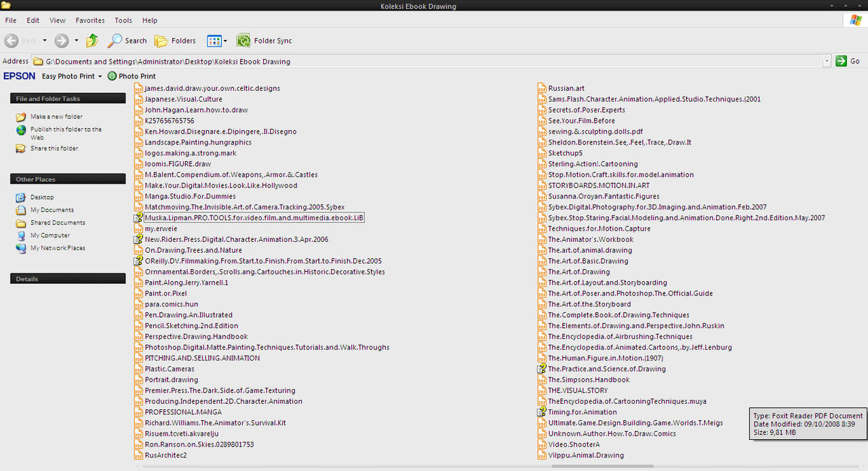Click Share this folder link
868x471 pixels.
[x=54, y=148]
